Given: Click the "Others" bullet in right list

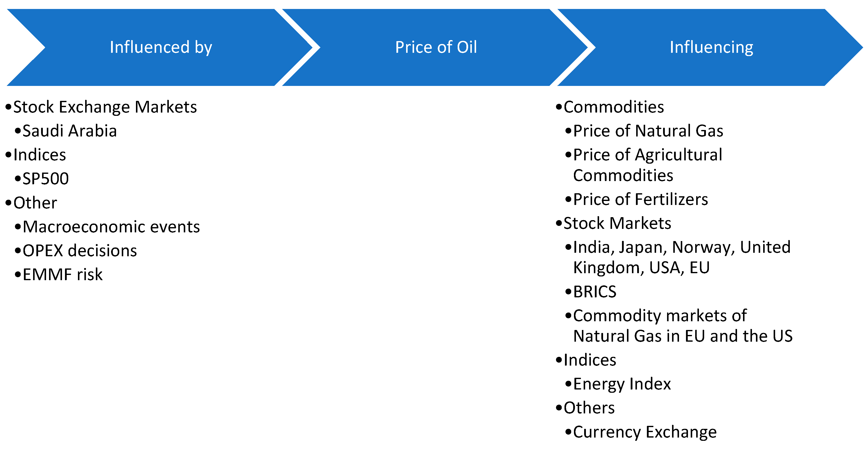Looking at the screenshot, I should 589,408.
